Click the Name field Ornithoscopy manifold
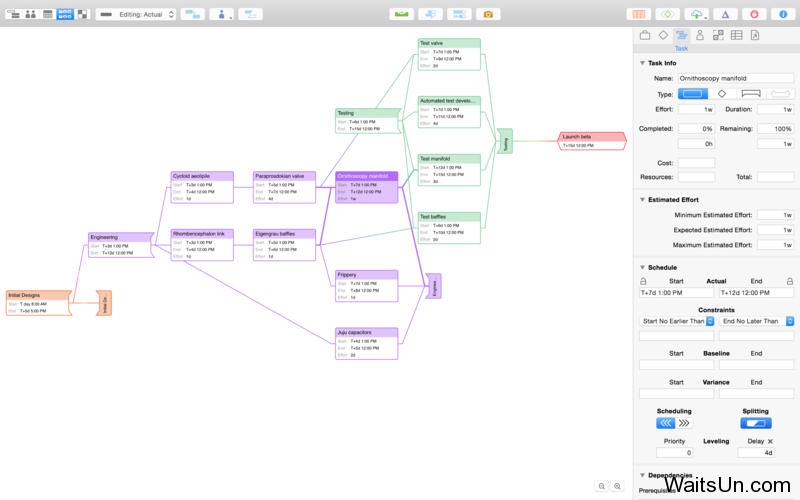 click(736, 79)
